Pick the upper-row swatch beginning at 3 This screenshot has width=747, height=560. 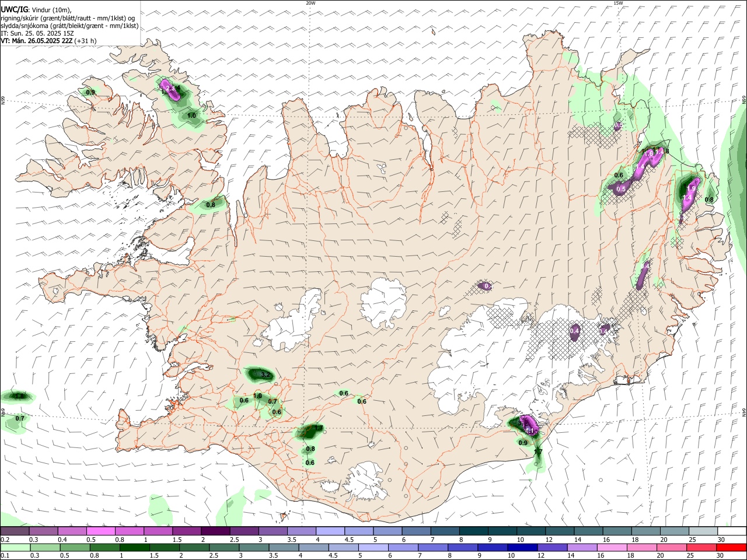272,531
